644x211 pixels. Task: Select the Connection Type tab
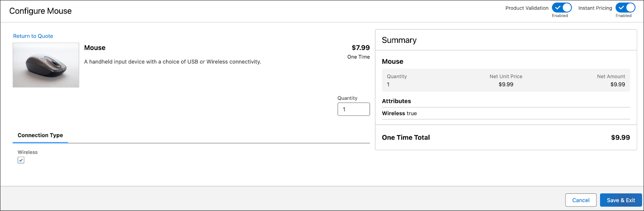[40, 135]
